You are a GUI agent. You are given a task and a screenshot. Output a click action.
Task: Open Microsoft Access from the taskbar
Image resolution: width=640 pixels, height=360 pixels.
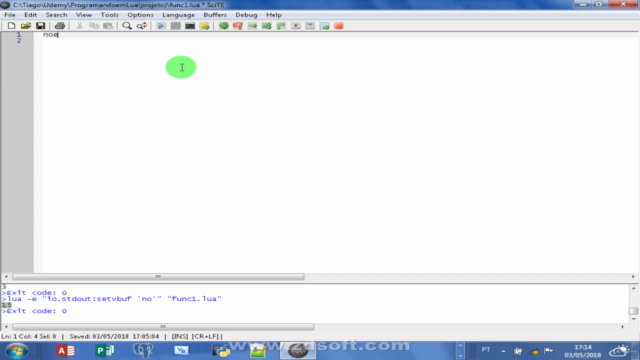(x=65, y=351)
